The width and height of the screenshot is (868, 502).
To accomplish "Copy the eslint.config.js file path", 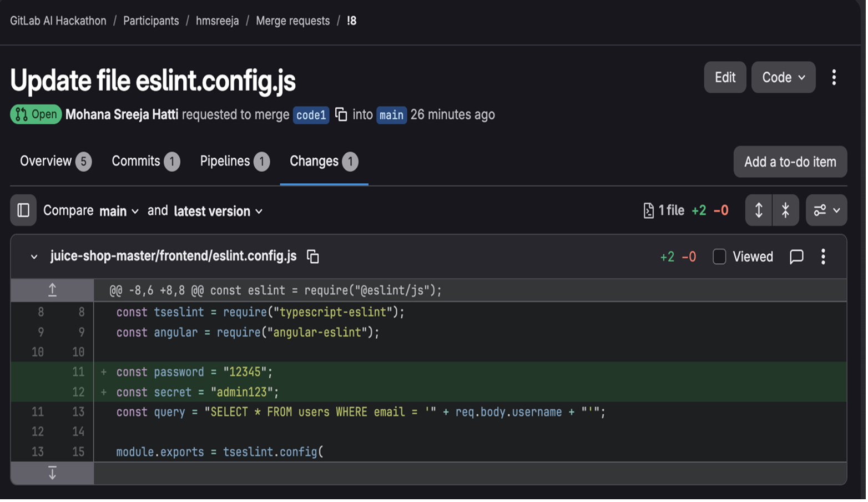I will [313, 257].
